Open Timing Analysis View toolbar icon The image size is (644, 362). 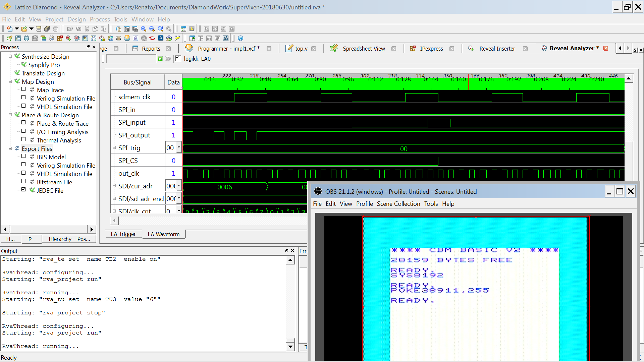tap(102, 38)
